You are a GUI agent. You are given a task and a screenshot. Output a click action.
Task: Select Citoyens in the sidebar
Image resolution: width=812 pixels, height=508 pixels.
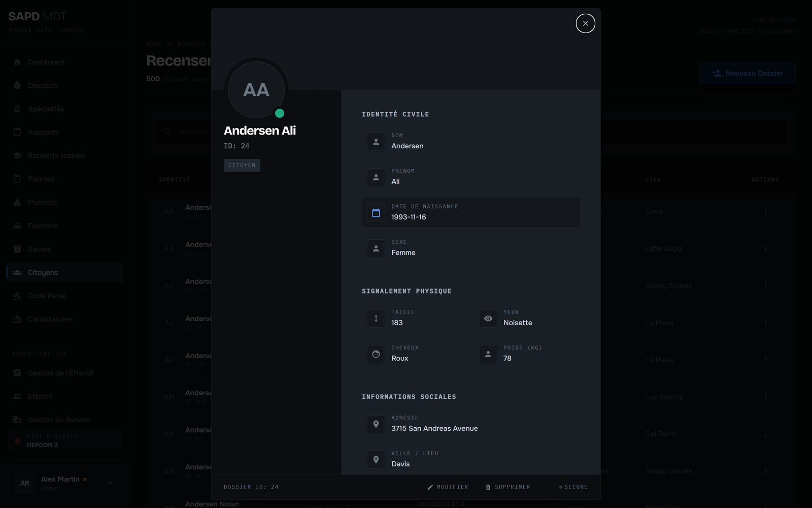[x=65, y=272]
